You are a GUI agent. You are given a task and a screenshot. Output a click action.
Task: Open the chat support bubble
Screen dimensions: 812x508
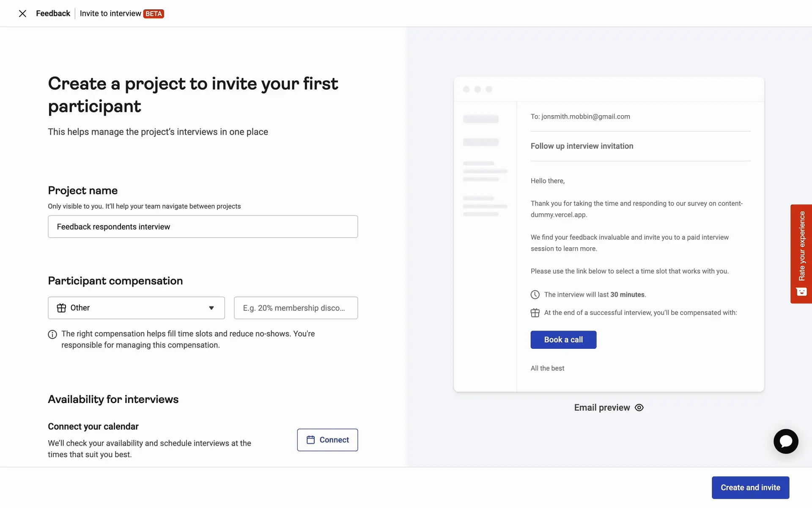point(786,441)
